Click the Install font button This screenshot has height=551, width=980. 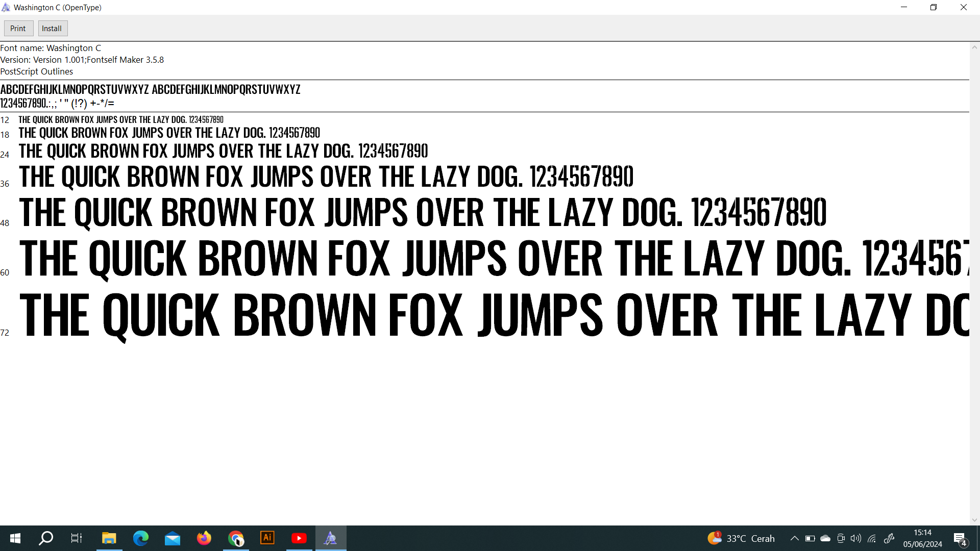[52, 29]
